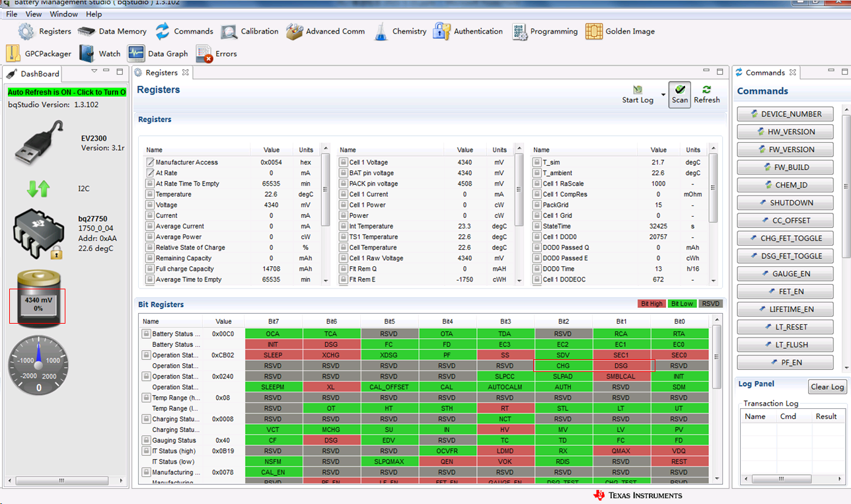Viewport: 851px width, 504px height.
Task: Send CC_OFFSET command
Action: point(785,221)
